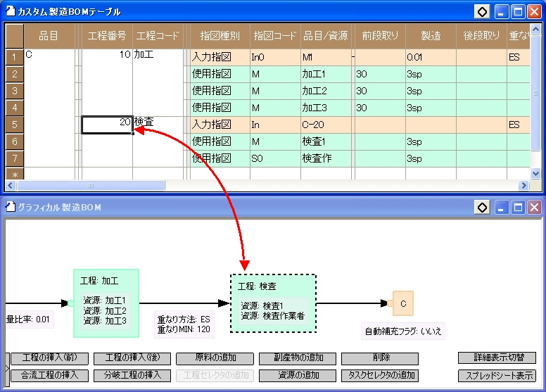The image size is (546, 392).
Task: Click the document icon of カスタム製造BOMテーブル window
Action: pos(11,11)
